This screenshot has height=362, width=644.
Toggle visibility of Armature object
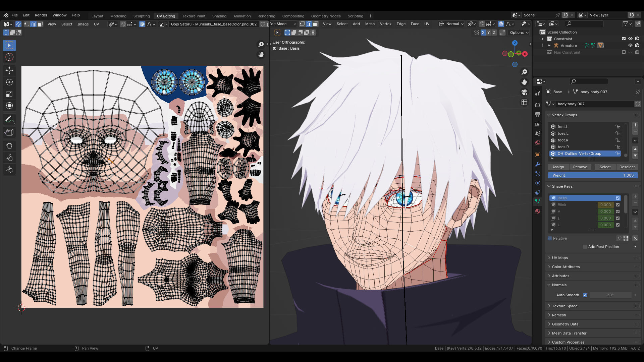pyautogui.click(x=630, y=45)
